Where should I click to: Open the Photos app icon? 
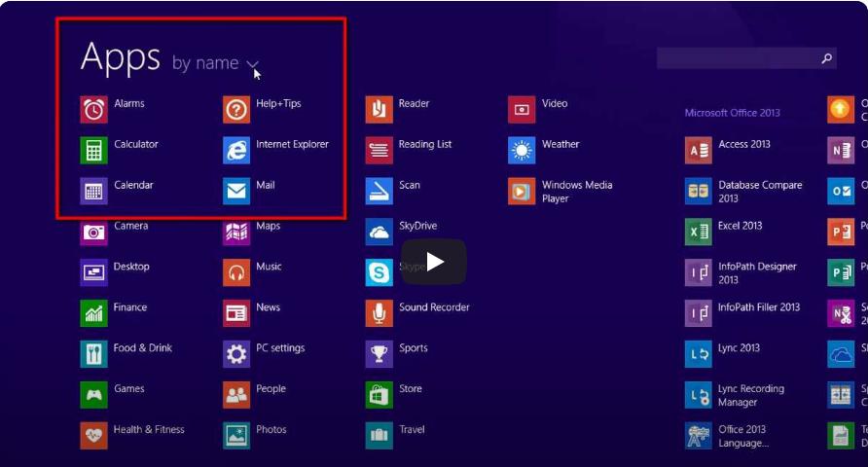point(236,436)
